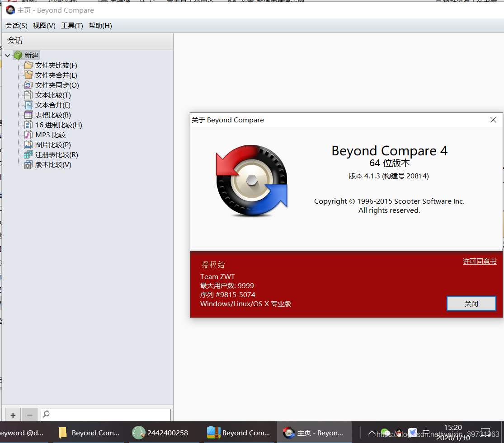This screenshot has height=443, width=504.
Task: Click the Windows/Linux/OS X 专业版 text
Action: (245, 303)
